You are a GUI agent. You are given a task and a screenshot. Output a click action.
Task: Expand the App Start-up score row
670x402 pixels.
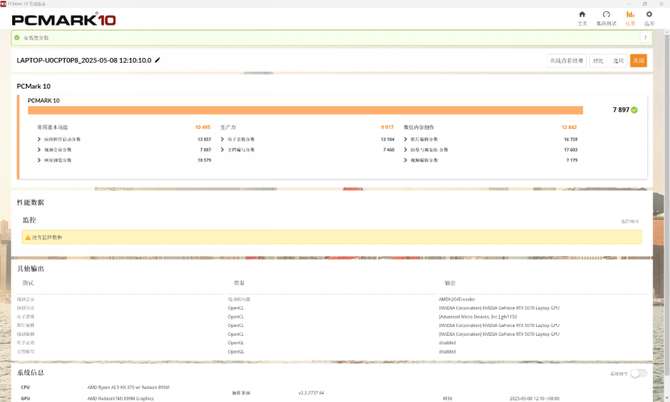39,139
